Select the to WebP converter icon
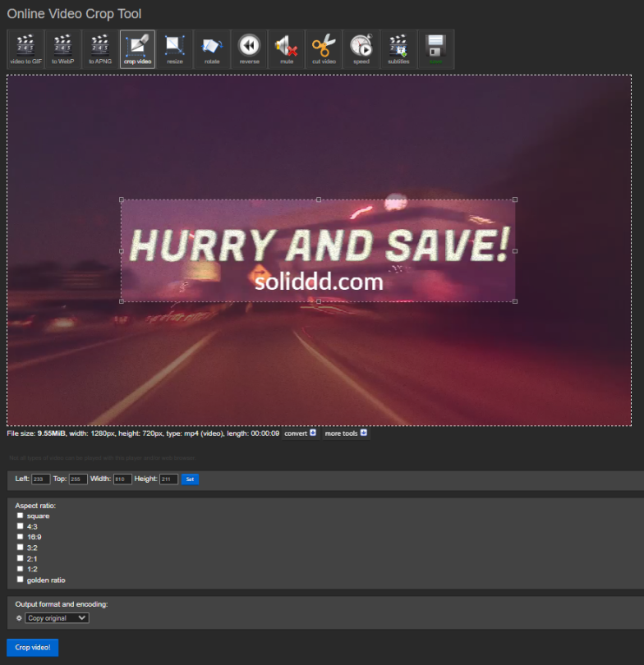Image resolution: width=644 pixels, height=665 pixels. point(62,49)
